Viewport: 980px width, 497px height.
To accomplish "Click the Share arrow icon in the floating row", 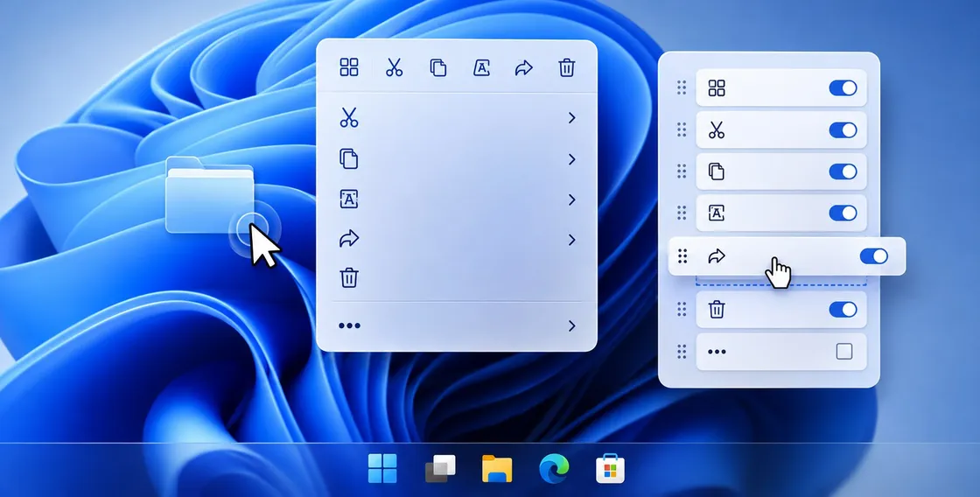I will [x=717, y=255].
